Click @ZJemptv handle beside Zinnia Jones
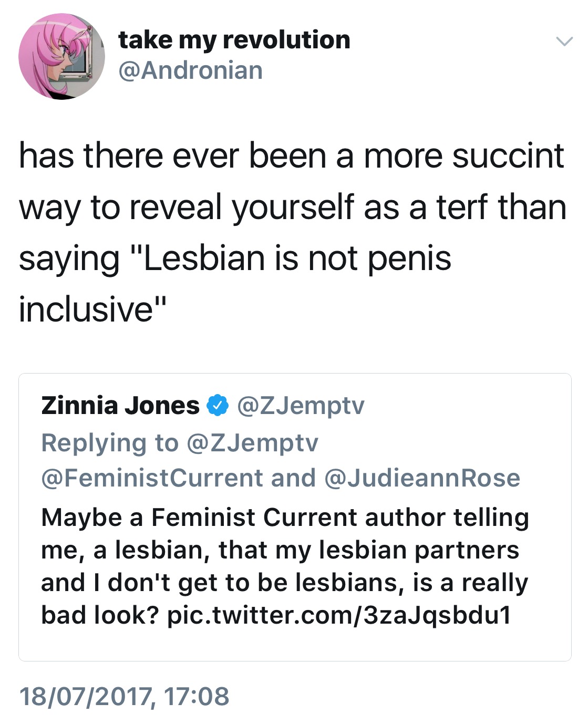The width and height of the screenshot is (588, 724). (301, 406)
